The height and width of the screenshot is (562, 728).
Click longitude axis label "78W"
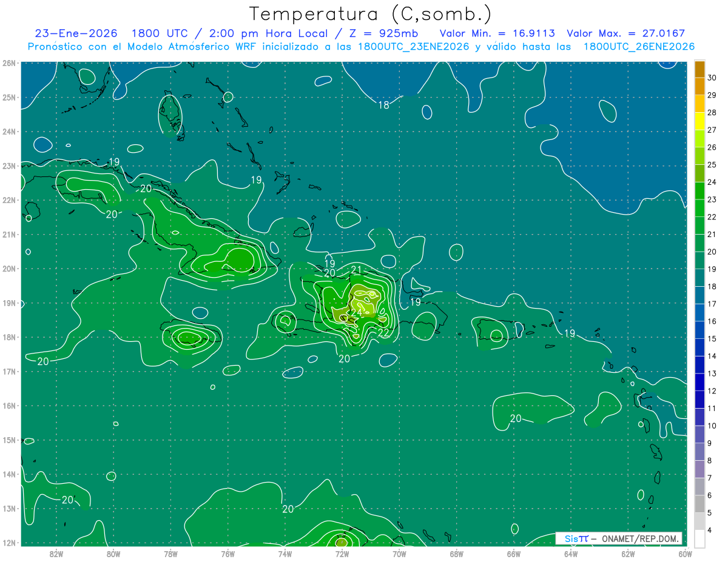click(x=170, y=554)
